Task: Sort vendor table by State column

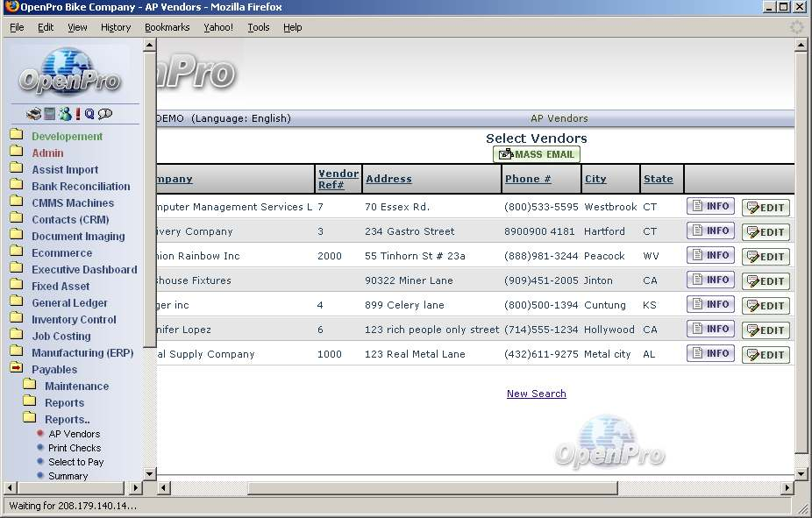Action: (x=658, y=179)
